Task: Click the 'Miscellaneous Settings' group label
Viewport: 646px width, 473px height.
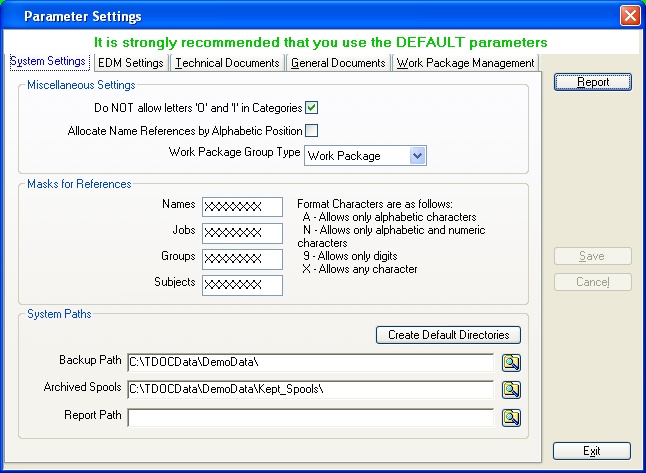Action: click(x=81, y=85)
